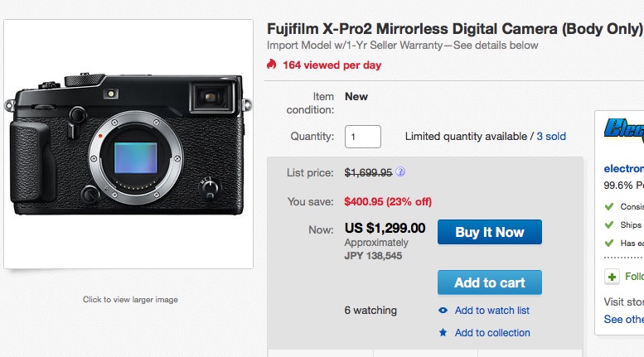
Task: Click the Buy It Now button
Action: click(490, 232)
